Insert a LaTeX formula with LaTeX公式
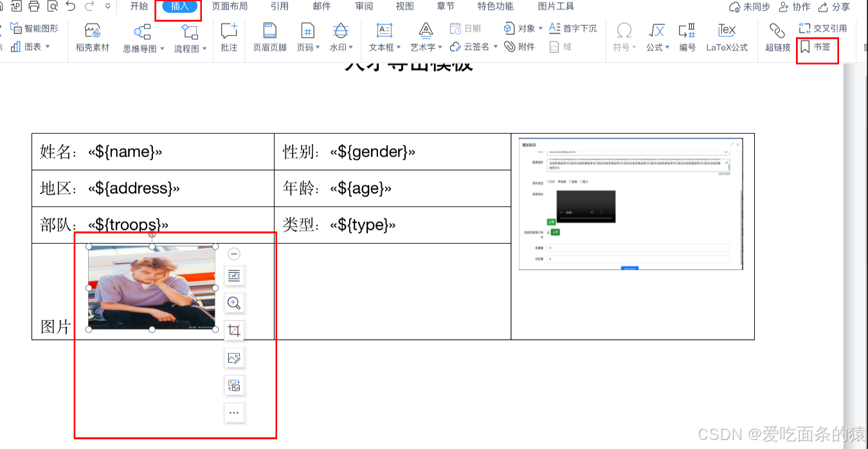This screenshot has height=449, width=868. [x=727, y=39]
